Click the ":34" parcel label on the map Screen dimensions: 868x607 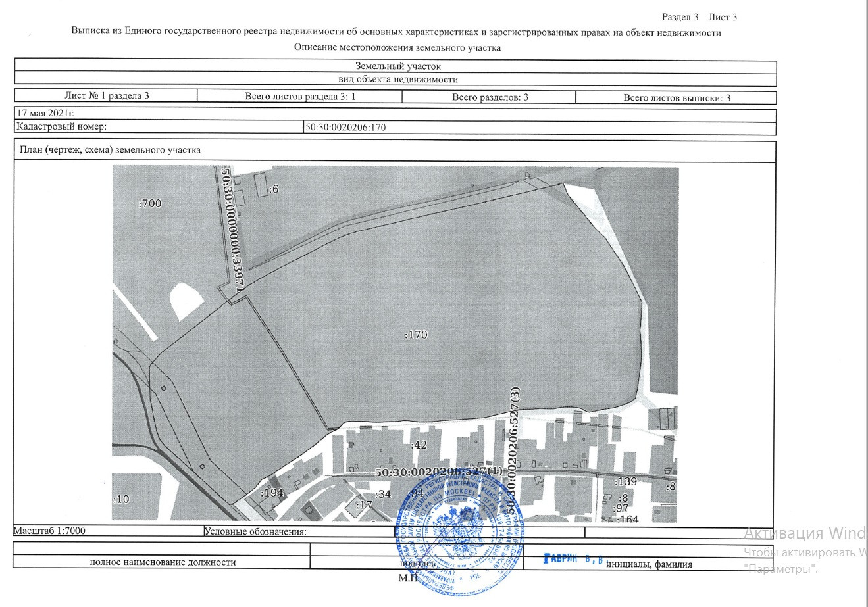382,494
